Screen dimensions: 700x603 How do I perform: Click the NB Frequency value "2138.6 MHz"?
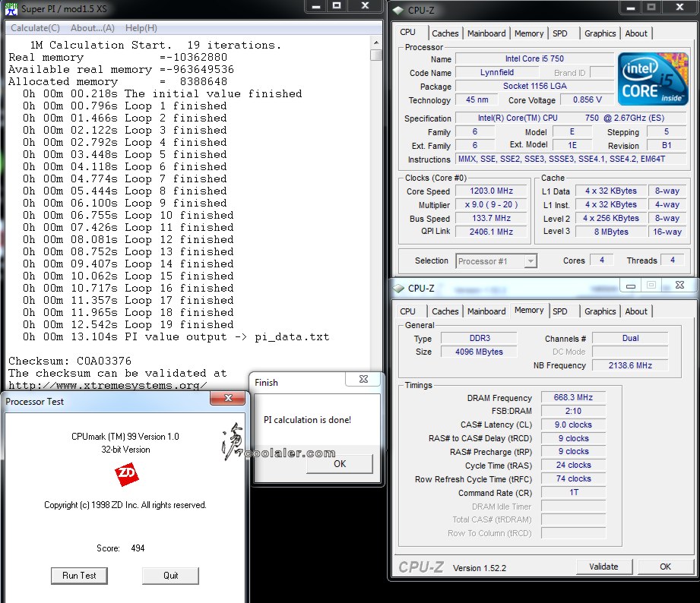point(630,366)
